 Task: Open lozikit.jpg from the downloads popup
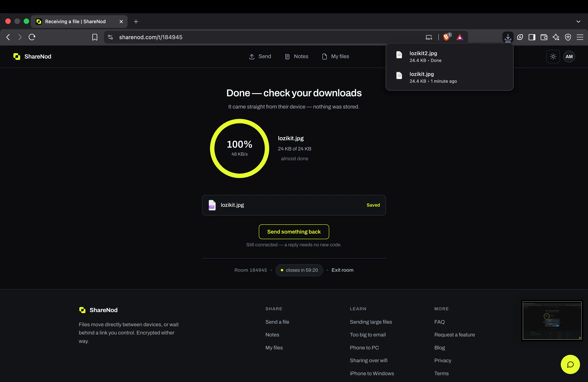click(x=449, y=77)
